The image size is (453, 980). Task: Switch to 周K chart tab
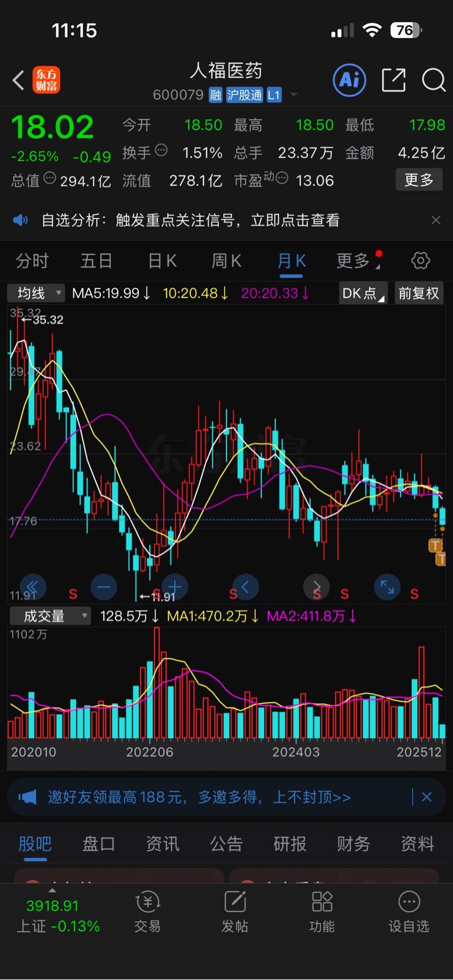pos(226,260)
